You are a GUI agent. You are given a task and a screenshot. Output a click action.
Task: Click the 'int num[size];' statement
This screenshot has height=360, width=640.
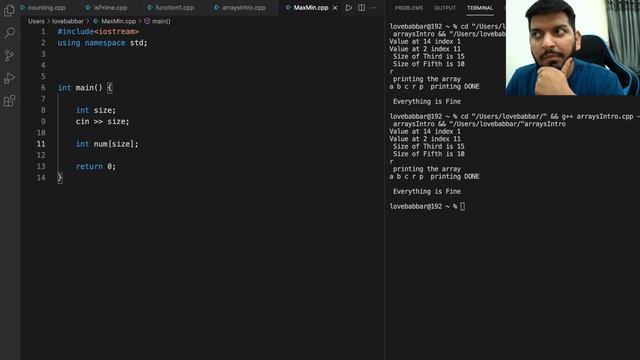[x=107, y=144]
